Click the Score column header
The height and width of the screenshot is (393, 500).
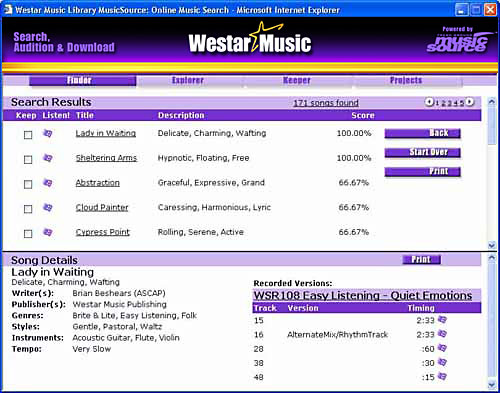point(363,115)
